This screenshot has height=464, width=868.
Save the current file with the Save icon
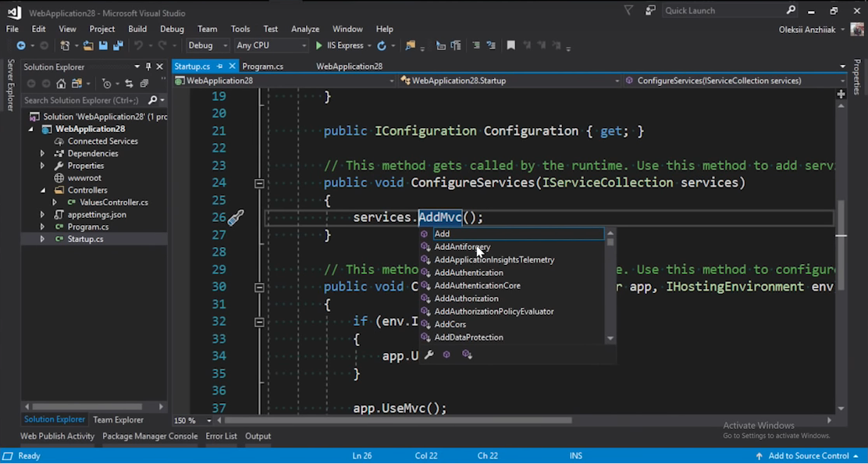103,45
